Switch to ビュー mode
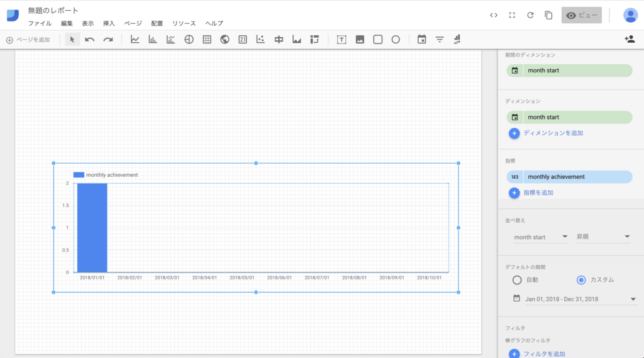 point(582,15)
